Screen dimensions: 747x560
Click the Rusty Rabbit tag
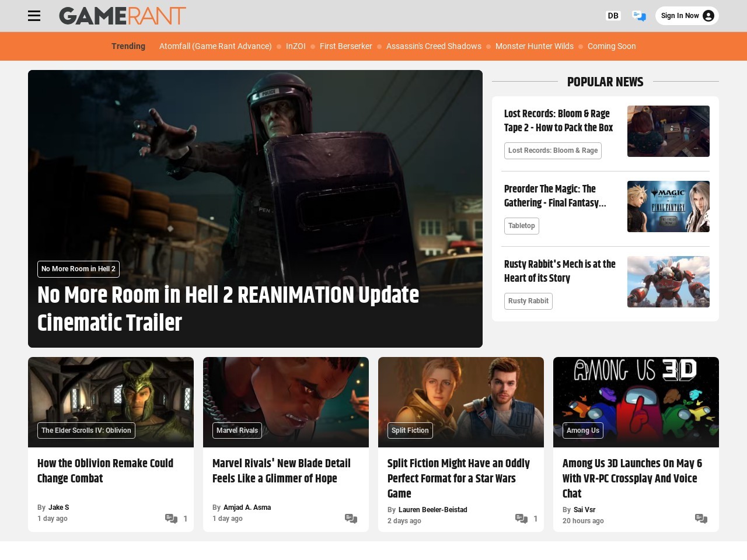tap(528, 301)
